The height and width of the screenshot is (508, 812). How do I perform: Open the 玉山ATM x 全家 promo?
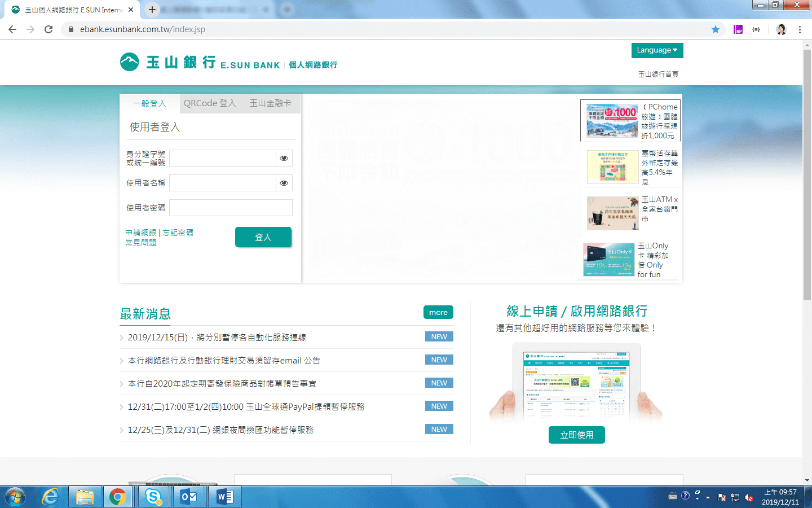(x=632, y=213)
